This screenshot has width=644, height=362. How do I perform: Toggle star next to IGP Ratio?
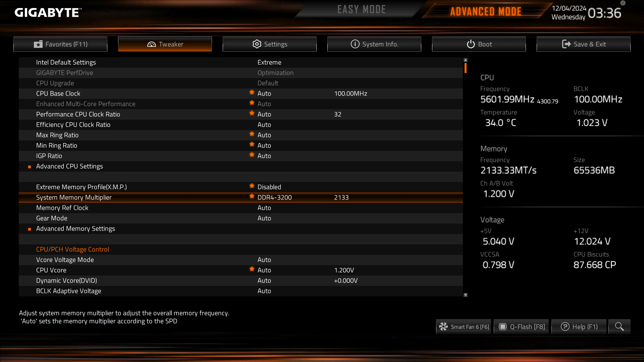pyautogui.click(x=252, y=155)
